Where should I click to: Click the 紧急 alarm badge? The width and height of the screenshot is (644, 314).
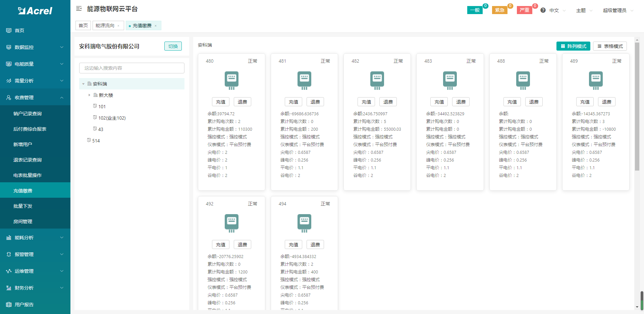point(500,10)
